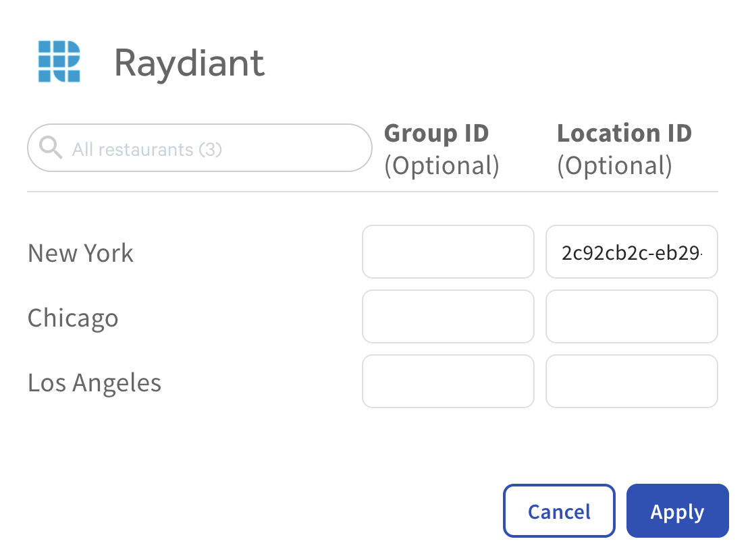Click the (Optional) text under Group ID
Viewport: 748px width, 560px height.
point(442,166)
